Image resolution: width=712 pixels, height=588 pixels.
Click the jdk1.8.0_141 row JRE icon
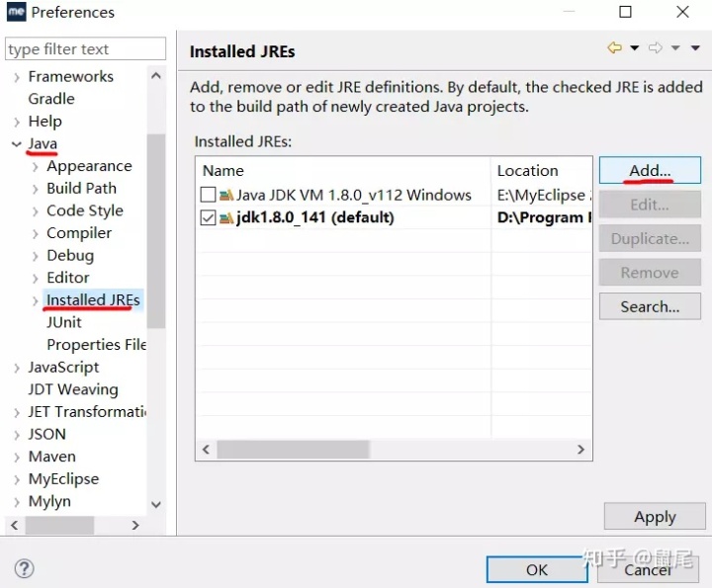(226, 218)
